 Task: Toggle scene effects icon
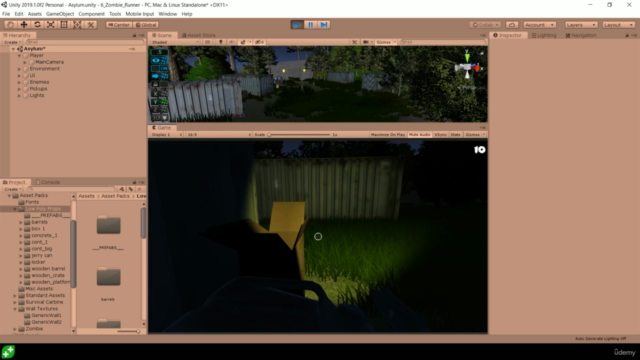click(x=243, y=42)
